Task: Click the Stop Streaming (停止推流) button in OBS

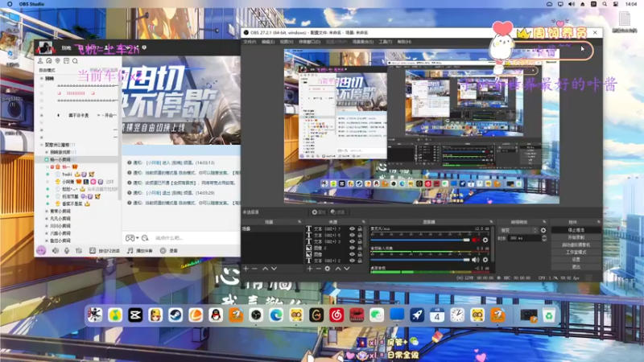Action: [x=576, y=230]
